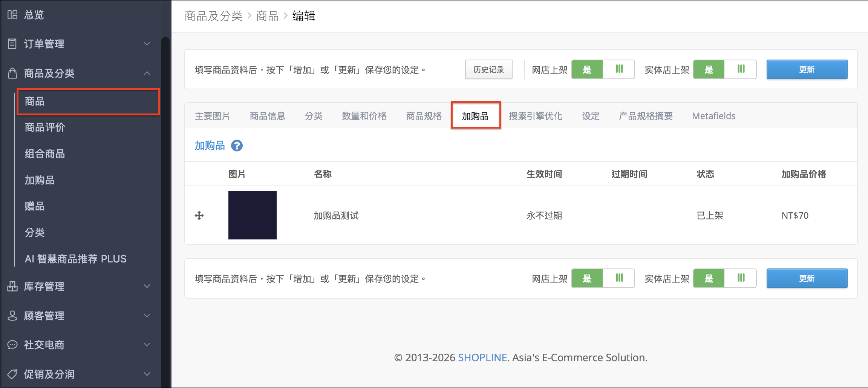Image resolution: width=868 pixels, height=388 pixels.
Task: Switch to the 分类 tab
Action: click(314, 116)
